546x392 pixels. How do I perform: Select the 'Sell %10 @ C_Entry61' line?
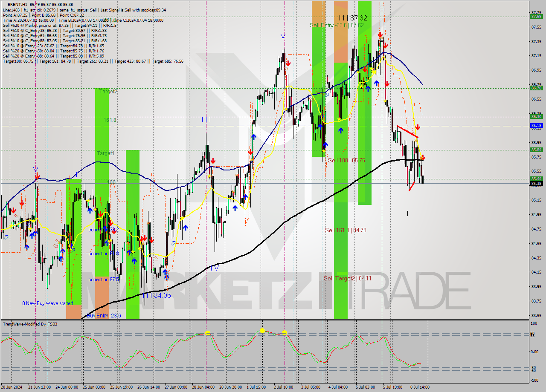click(x=55, y=35)
